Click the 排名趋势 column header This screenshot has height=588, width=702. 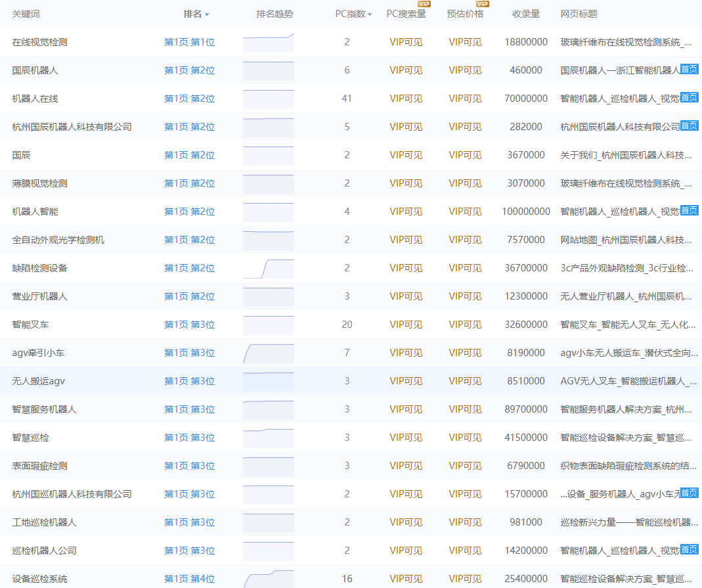tap(275, 14)
